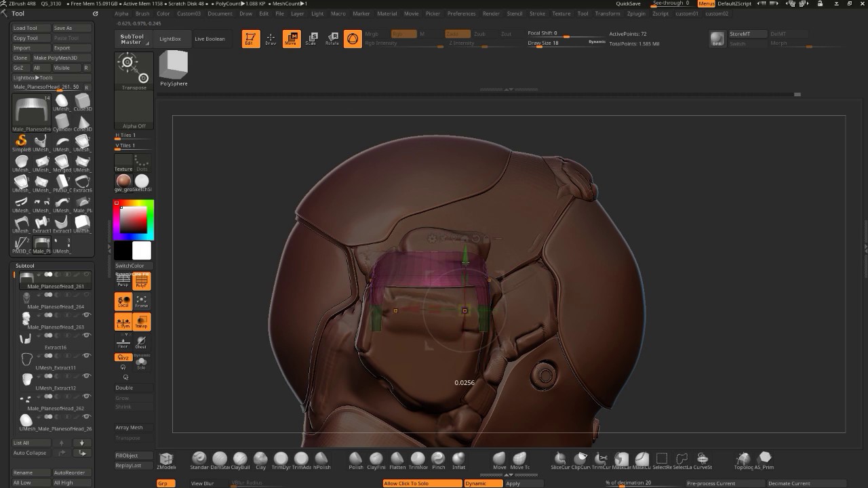The image size is (868, 488).
Task: Expand the Array Mesh section
Action: [x=129, y=428]
